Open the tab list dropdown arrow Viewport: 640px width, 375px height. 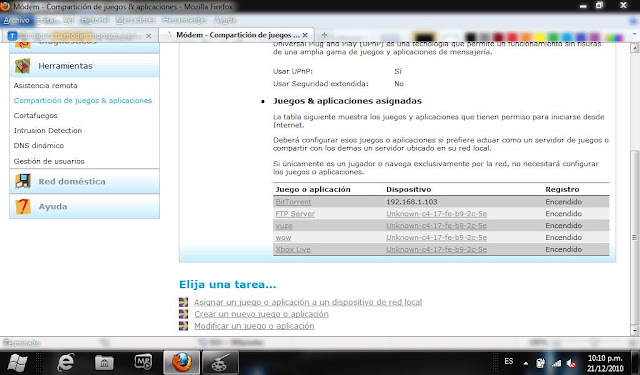coord(635,35)
